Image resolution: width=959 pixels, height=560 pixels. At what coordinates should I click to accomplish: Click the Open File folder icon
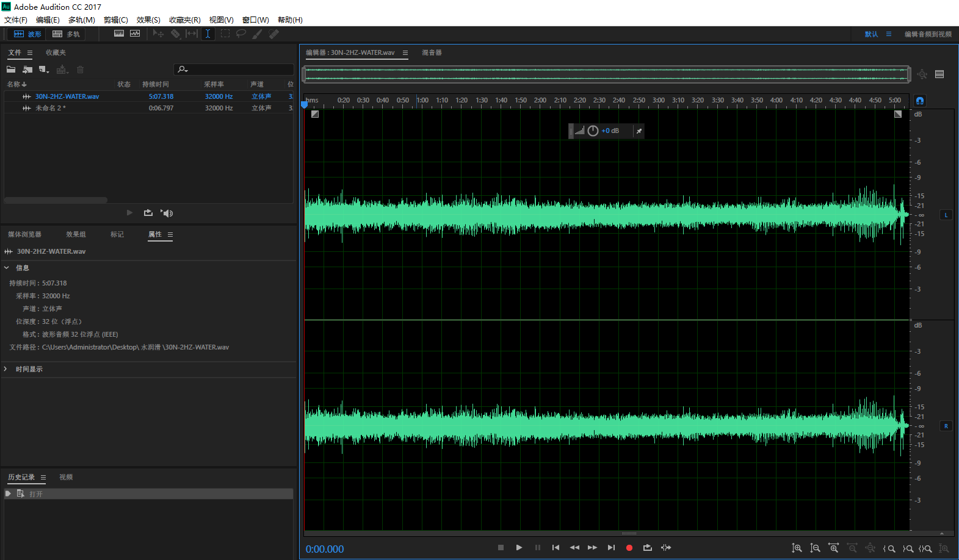point(11,70)
